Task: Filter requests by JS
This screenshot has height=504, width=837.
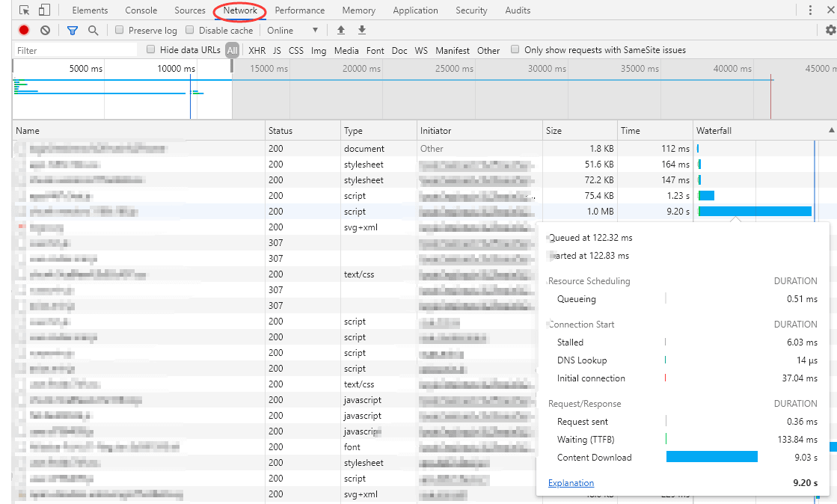Action: point(277,50)
